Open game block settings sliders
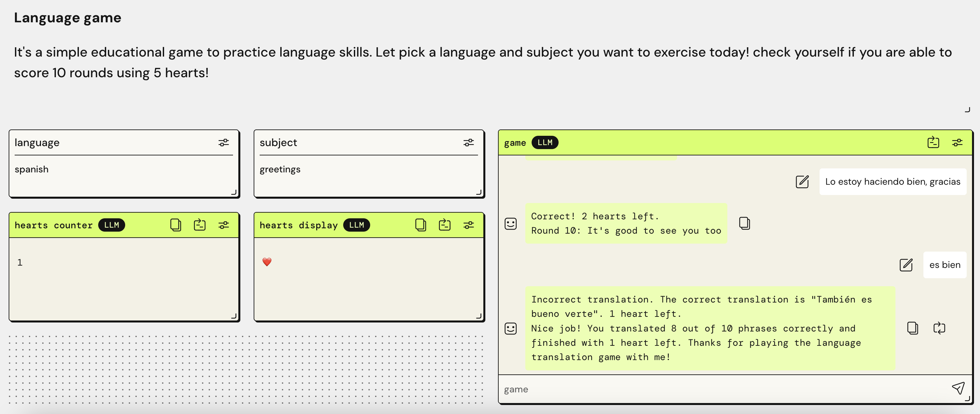The height and width of the screenshot is (414, 980). [957, 142]
